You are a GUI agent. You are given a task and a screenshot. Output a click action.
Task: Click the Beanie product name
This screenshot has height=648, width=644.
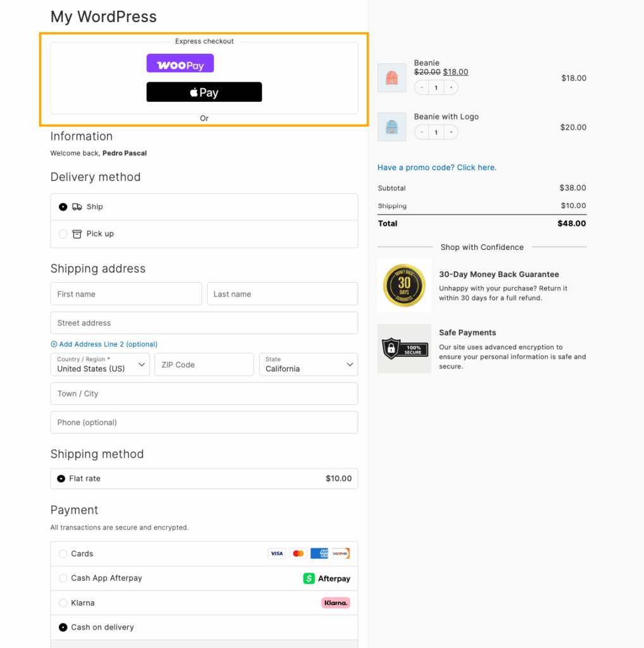point(426,63)
